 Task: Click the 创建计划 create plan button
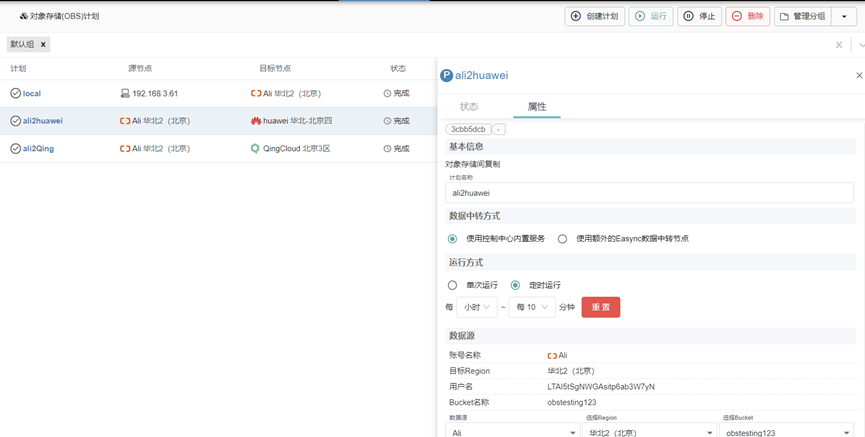(x=595, y=16)
